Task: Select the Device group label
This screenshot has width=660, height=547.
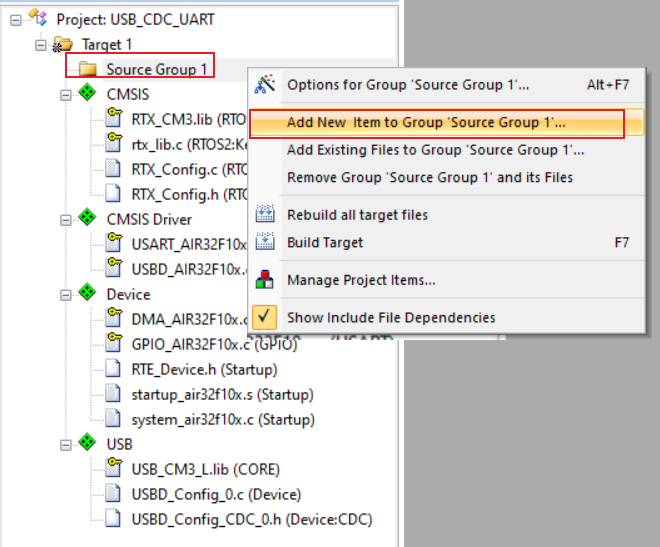Action: click(x=128, y=295)
